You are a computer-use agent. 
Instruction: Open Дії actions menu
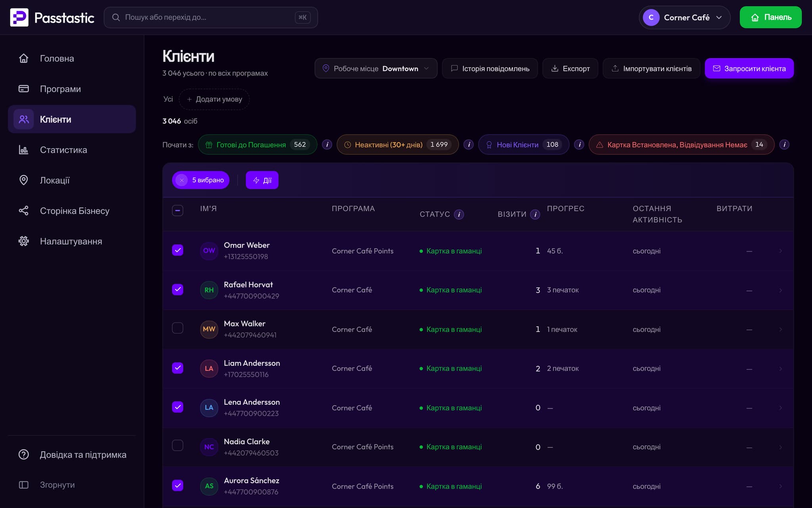coord(262,180)
